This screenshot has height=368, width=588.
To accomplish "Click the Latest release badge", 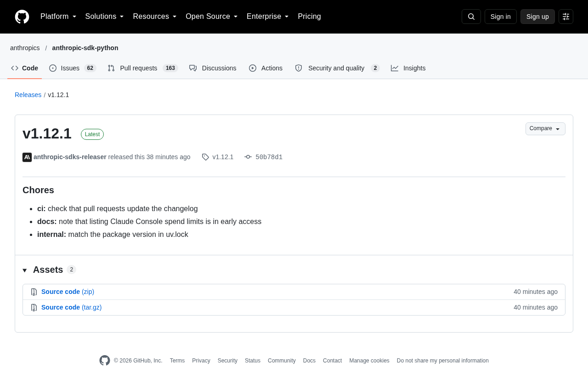I will pyautogui.click(x=92, y=134).
